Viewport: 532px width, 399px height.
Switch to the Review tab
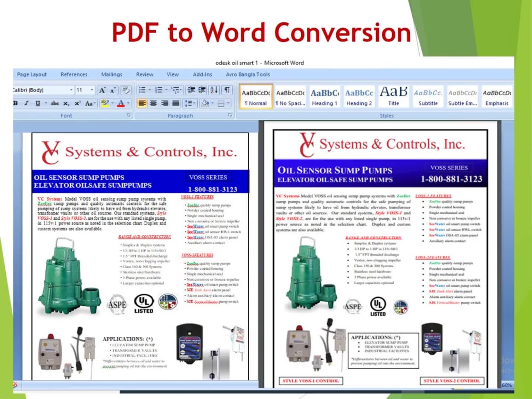point(145,74)
